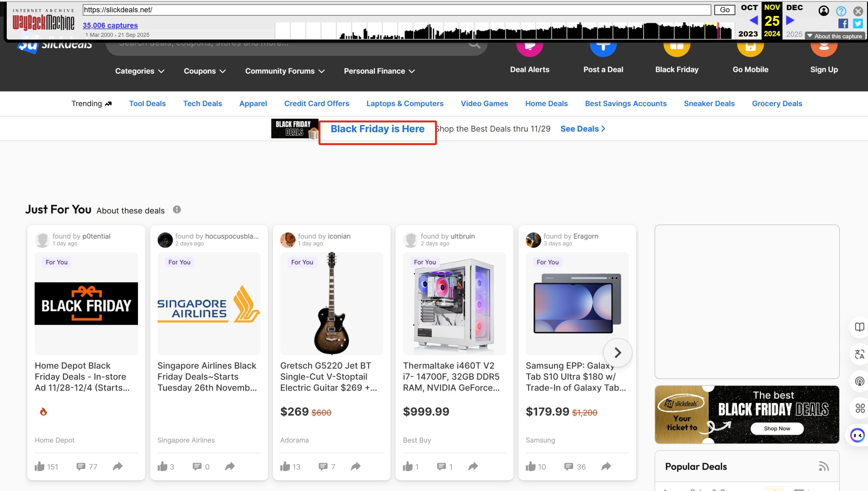Close the Wayback Machine toolbar

click(858, 11)
